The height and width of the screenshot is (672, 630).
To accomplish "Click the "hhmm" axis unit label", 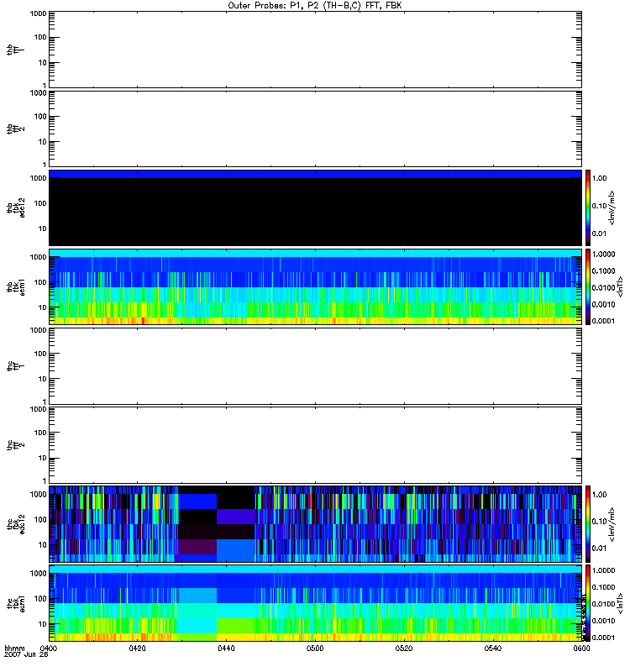I will coord(14,648).
